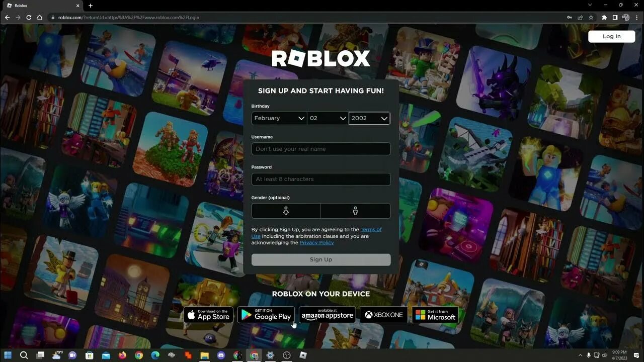The width and height of the screenshot is (644, 362).
Task: Open a new browser tab
Action: [x=91, y=6]
